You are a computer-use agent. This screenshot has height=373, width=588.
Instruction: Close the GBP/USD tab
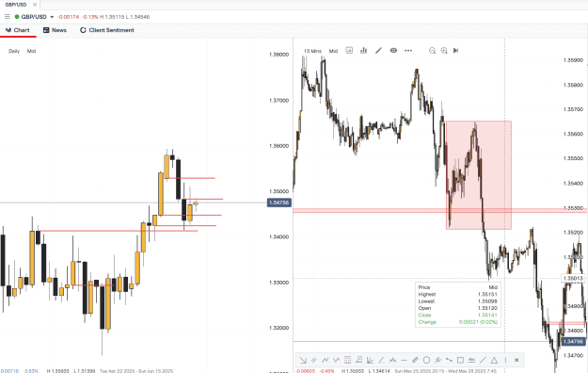point(35,5)
